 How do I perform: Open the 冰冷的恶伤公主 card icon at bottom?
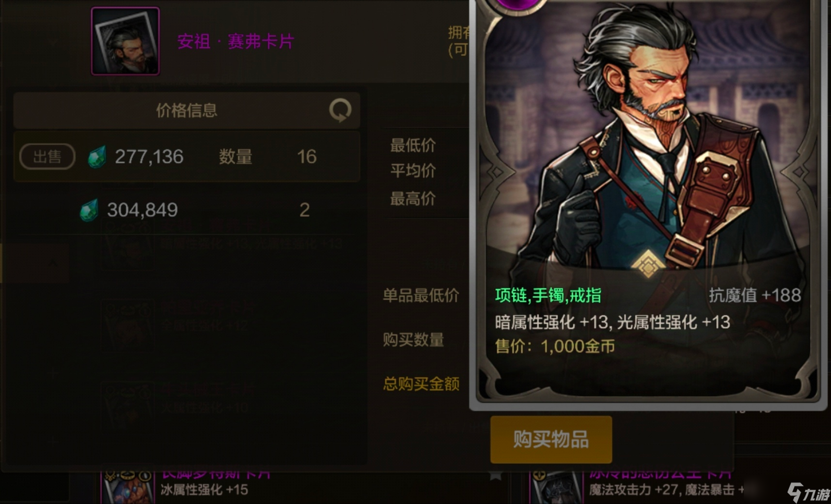pyautogui.click(x=556, y=487)
